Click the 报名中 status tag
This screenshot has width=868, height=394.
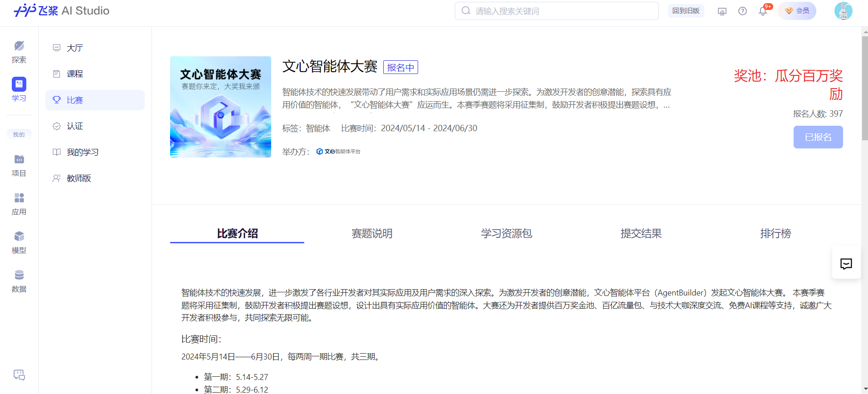(400, 67)
